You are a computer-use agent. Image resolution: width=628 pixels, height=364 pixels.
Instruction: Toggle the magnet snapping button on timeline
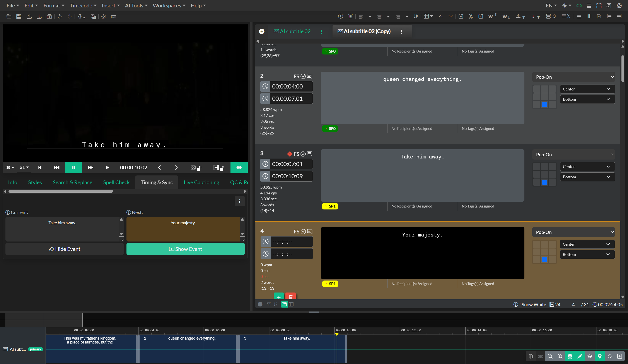point(570,356)
